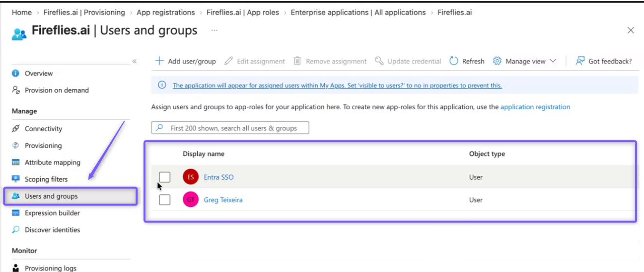Click the Attribute mapping table icon
This screenshot has width=644, height=272.
pos(16,162)
